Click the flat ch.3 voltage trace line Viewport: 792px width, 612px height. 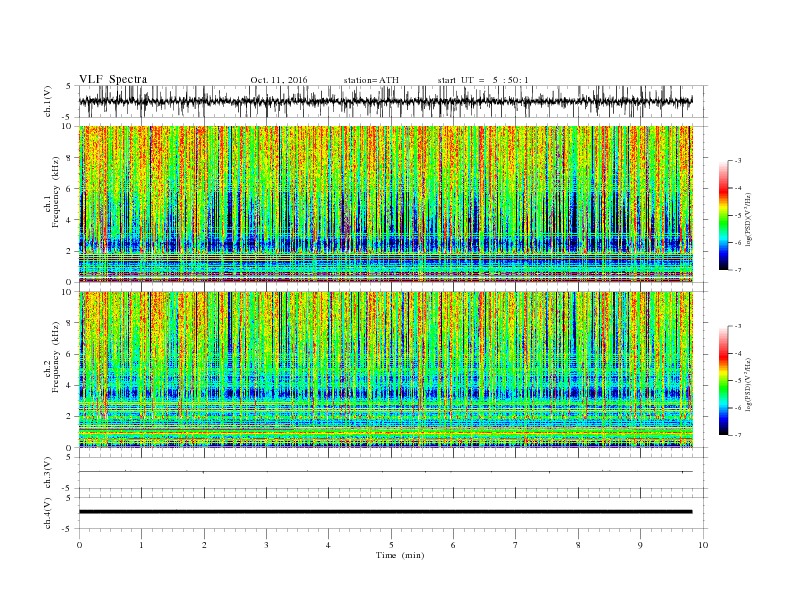pos(385,472)
